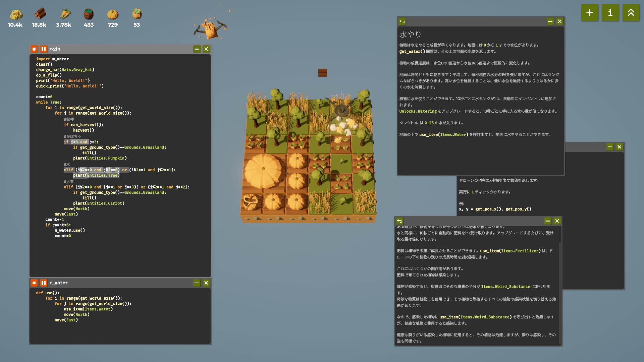Click the wood resource icon

(40, 14)
